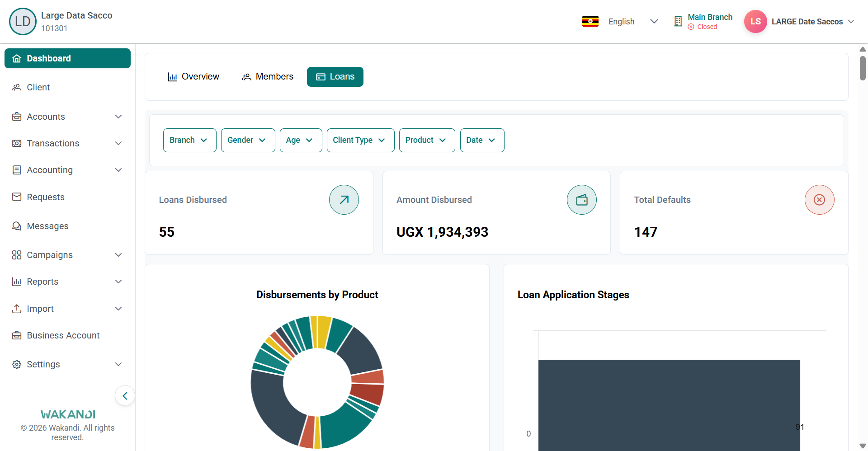
Task: Open Requests in the sidebar
Action: [67, 197]
